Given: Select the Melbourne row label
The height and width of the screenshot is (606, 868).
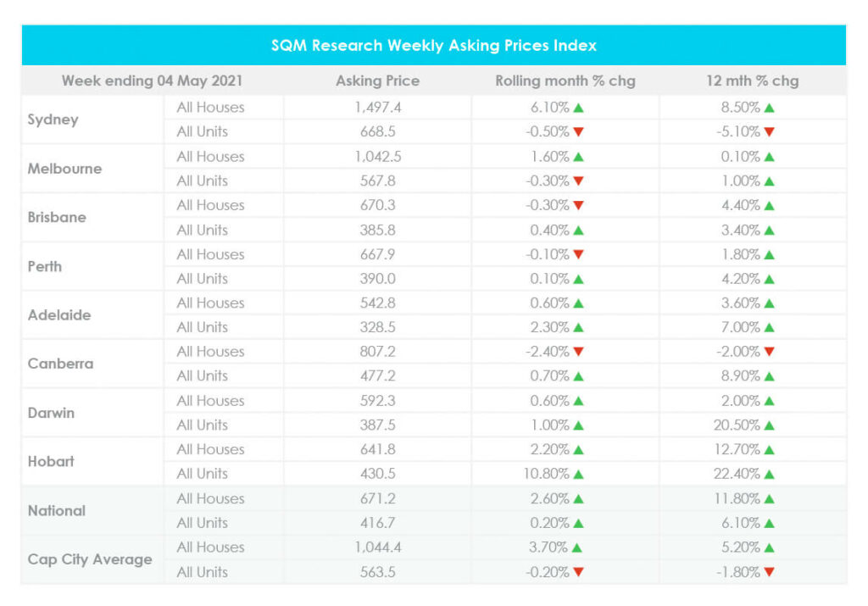Looking at the screenshot, I should click(x=64, y=169).
